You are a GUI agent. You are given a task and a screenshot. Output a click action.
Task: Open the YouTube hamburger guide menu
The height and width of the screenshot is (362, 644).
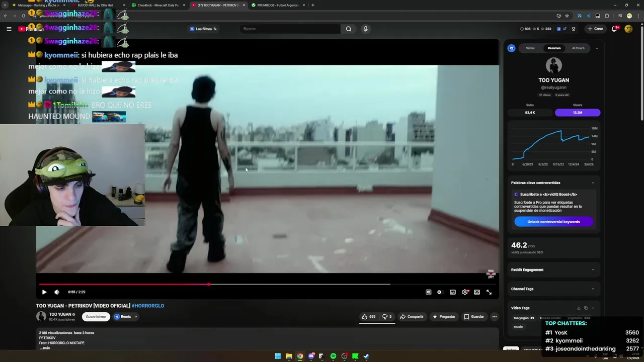pyautogui.click(x=9, y=29)
